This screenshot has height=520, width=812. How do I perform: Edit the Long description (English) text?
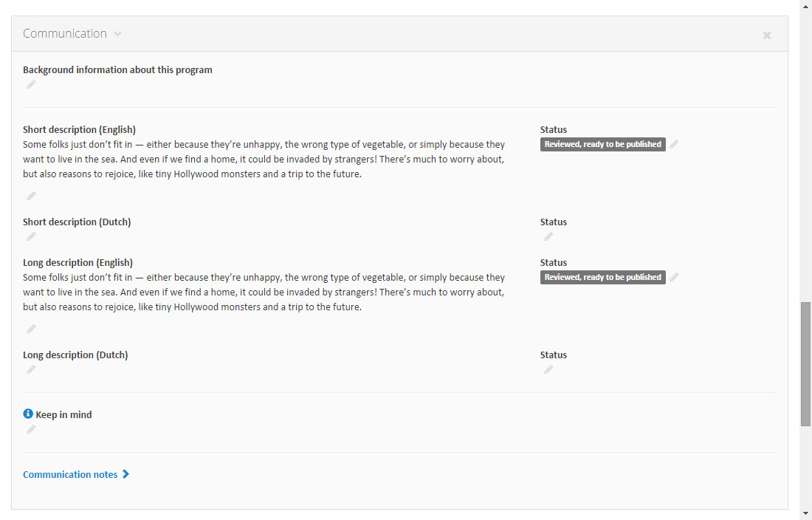(31, 329)
